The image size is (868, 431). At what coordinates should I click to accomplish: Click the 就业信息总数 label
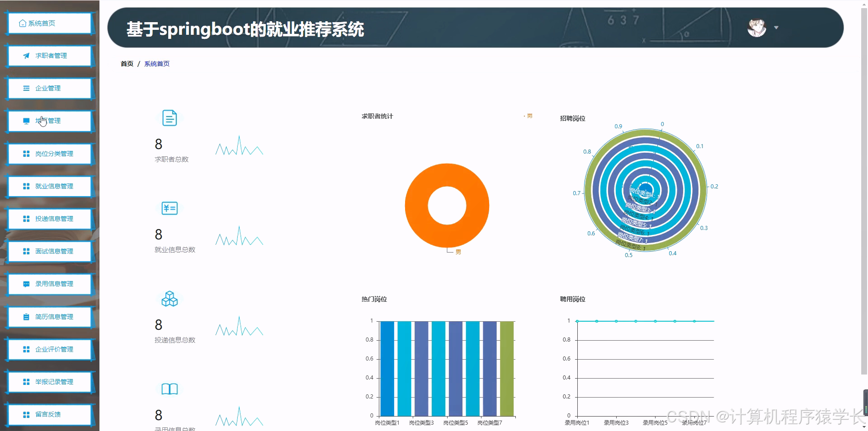click(x=175, y=249)
